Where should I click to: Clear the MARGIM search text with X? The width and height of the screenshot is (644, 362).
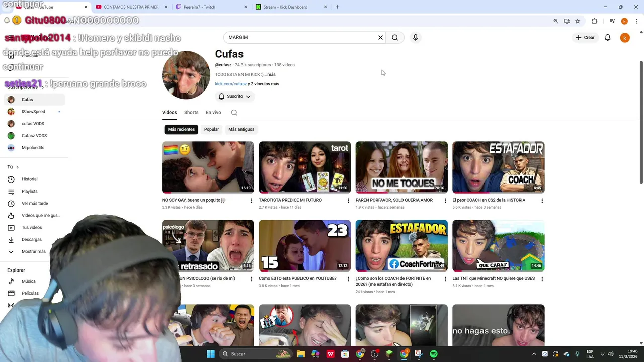(380, 37)
